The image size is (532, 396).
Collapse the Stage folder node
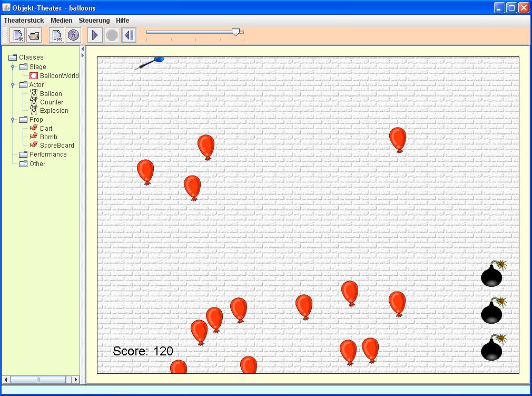coord(13,67)
